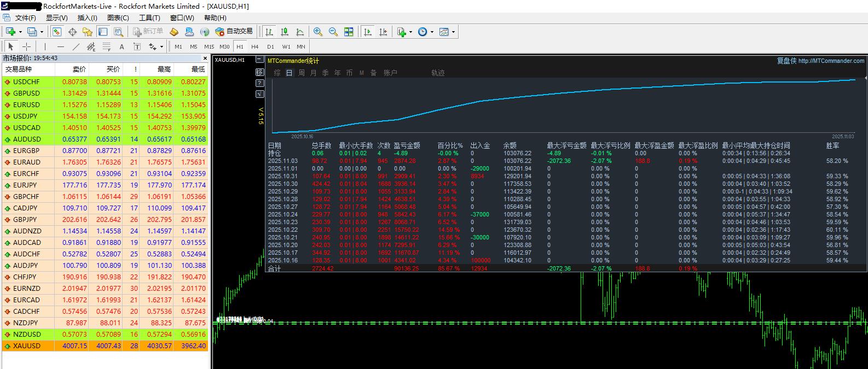
Task: Select the Fibonacci retracement drawing tool
Action: [107, 46]
